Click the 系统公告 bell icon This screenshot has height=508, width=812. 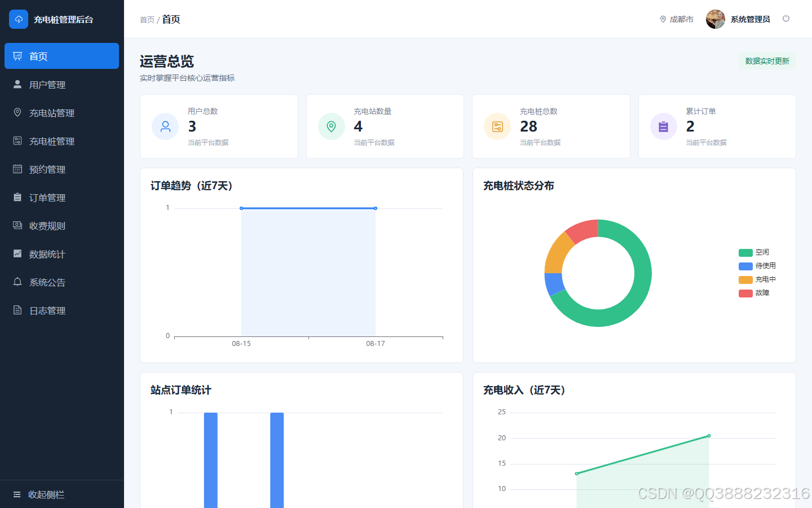[17, 282]
